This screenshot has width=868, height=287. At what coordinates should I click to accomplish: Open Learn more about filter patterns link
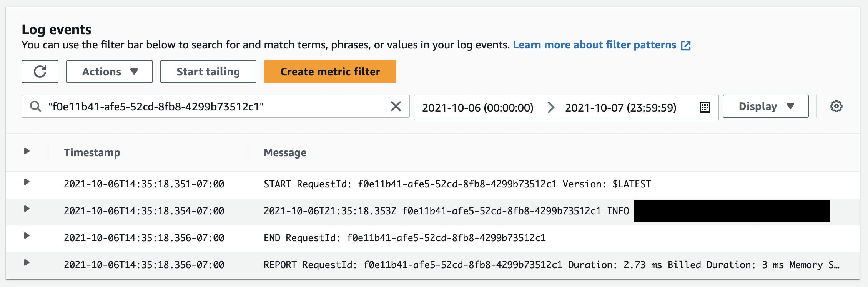coord(594,45)
